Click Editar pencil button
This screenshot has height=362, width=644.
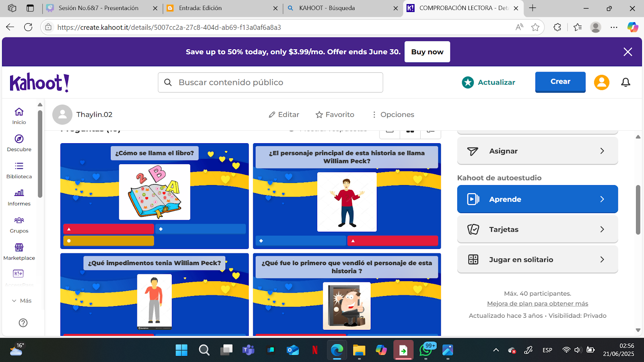pyautogui.click(x=284, y=115)
